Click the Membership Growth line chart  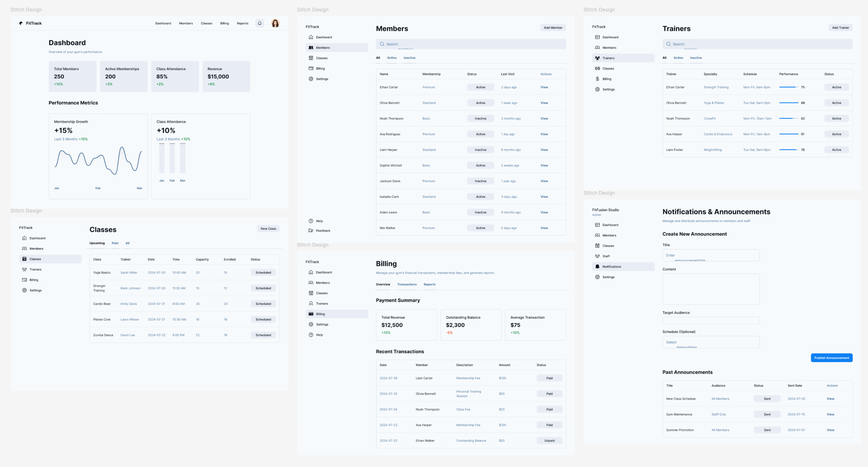pyautogui.click(x=98, y=161)
